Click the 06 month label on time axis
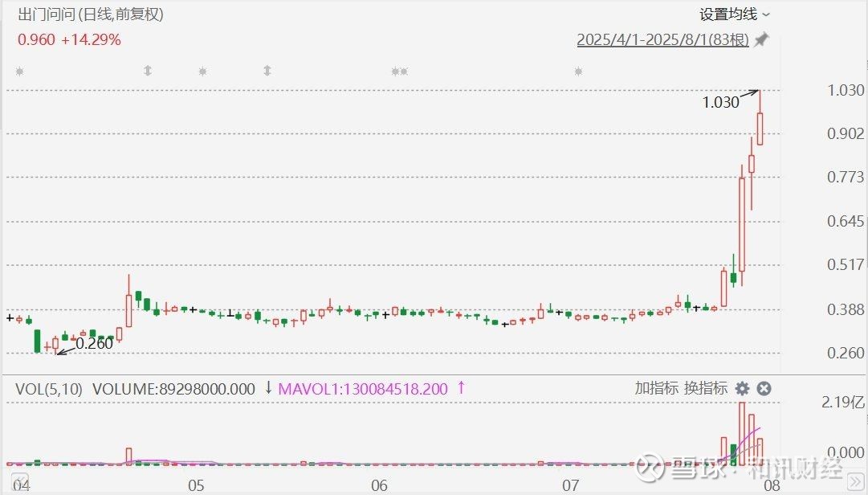 (x=379, y=485)
